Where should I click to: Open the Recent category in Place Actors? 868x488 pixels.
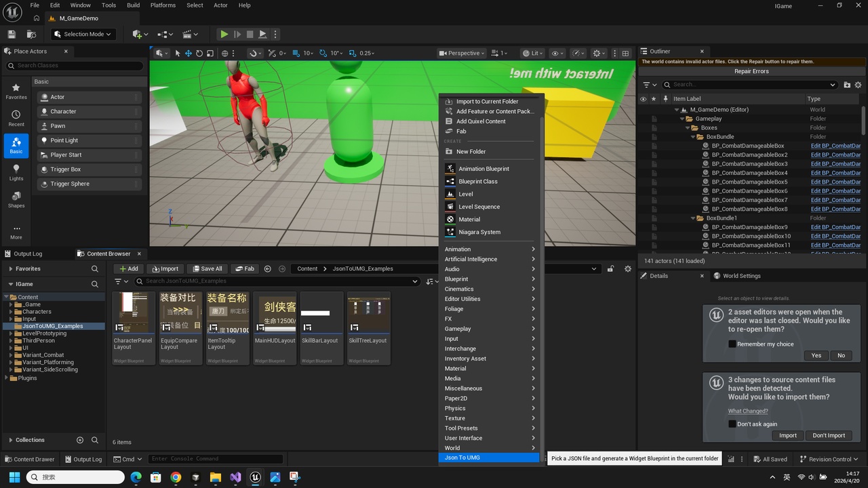[x=16, y=119]
